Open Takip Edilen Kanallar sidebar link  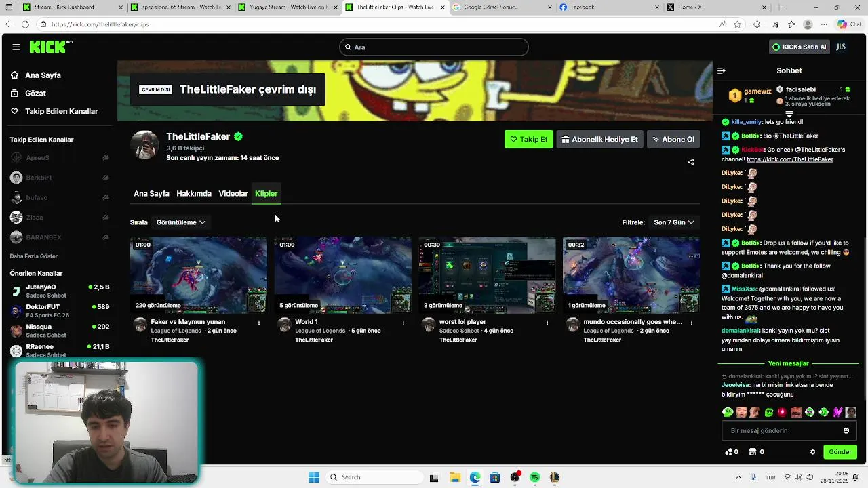pos(61,111)
